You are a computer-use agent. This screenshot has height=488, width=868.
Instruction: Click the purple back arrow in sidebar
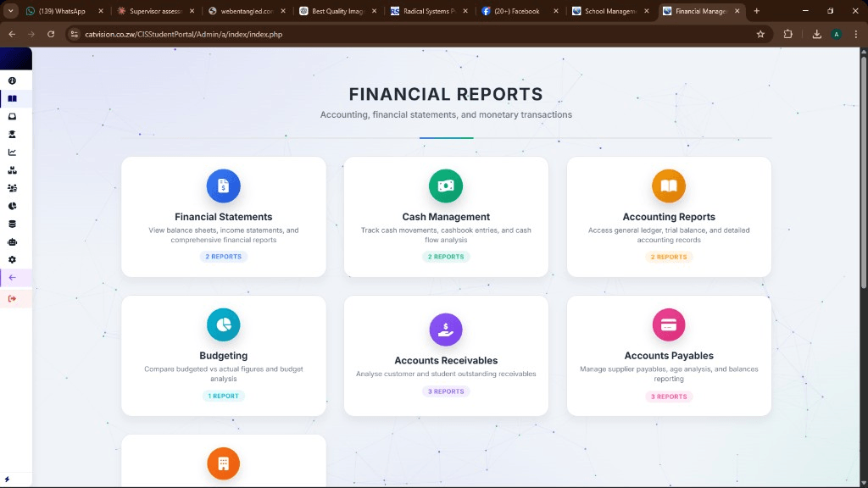[12, 278]
